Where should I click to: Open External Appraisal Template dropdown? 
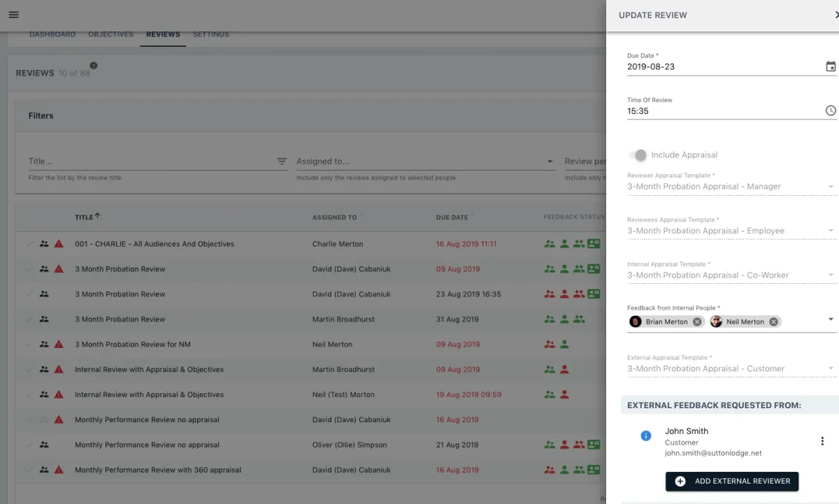coord(731,369)
